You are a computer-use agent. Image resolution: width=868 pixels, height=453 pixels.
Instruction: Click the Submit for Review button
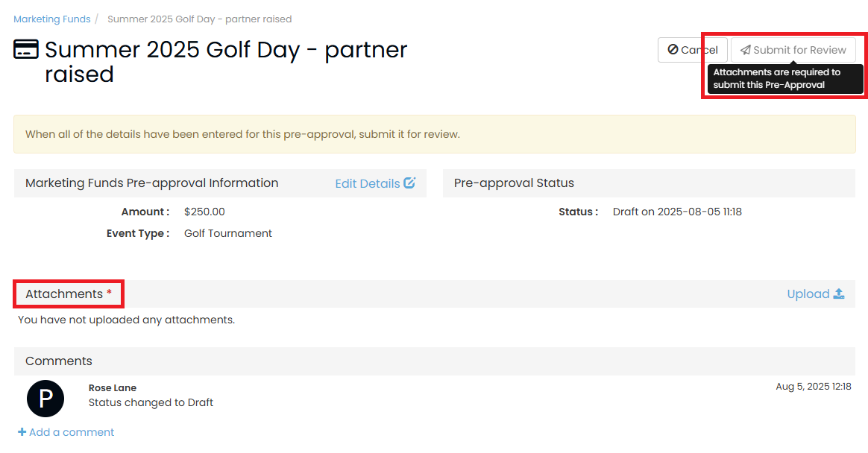click(793, 50)
